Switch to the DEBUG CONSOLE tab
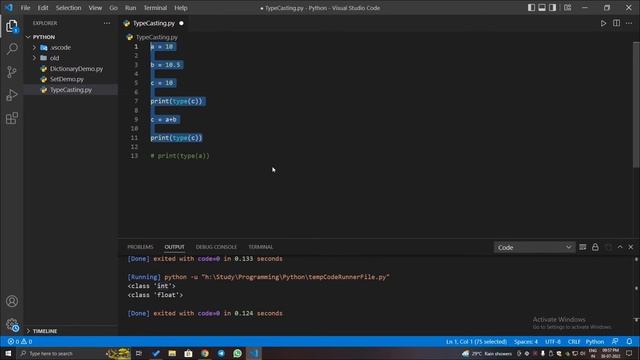The width and height of the screenshot is (640, 360). pos(216,247)
